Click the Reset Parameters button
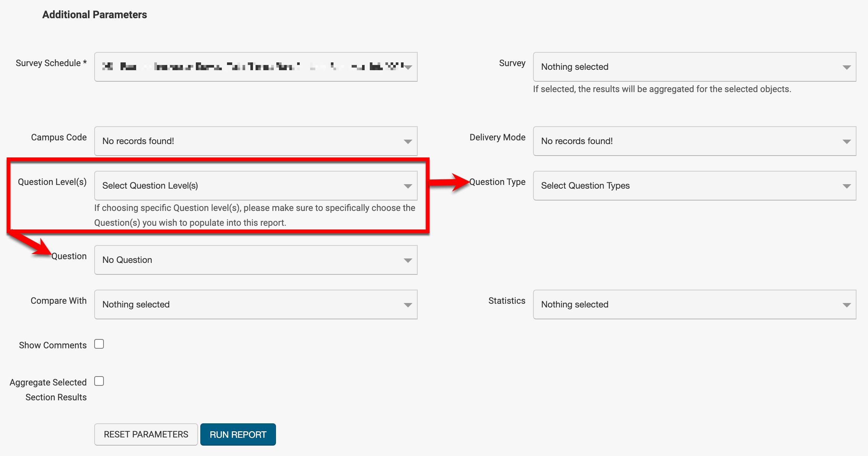 click(146, 434)
